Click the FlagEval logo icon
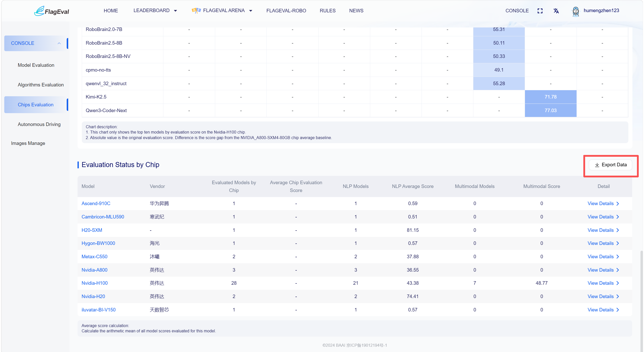Viewport: 644px width, 352px height. [39, 11]
